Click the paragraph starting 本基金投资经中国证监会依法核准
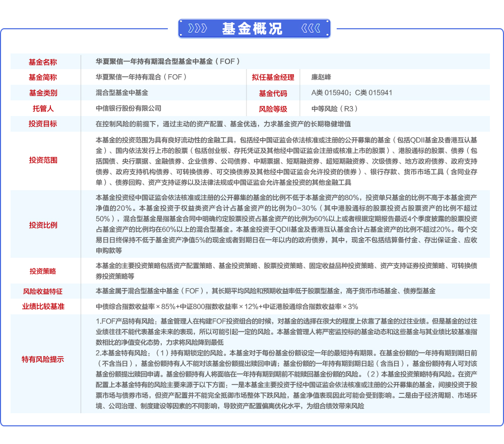This screenshot has width=504, height=444. coord(286,224)
